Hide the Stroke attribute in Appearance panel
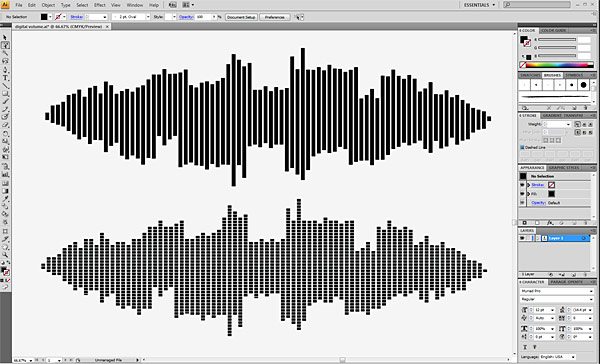600x364 pixels. (522, 185)
